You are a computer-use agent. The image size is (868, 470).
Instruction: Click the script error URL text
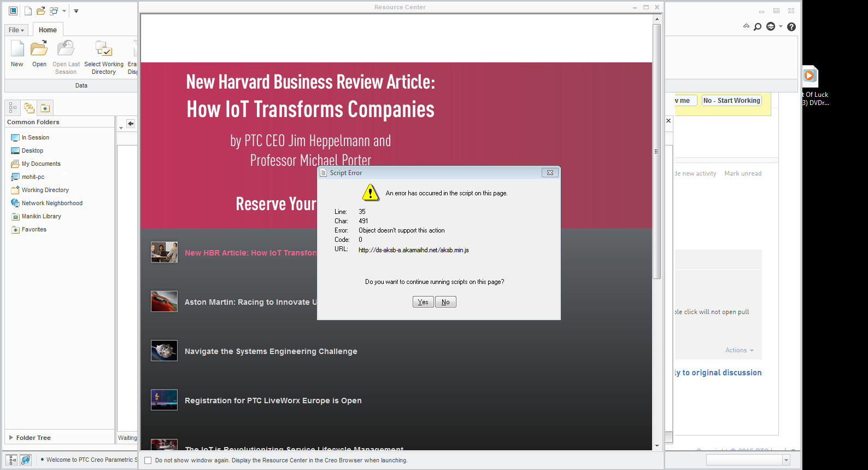point(414,250)
